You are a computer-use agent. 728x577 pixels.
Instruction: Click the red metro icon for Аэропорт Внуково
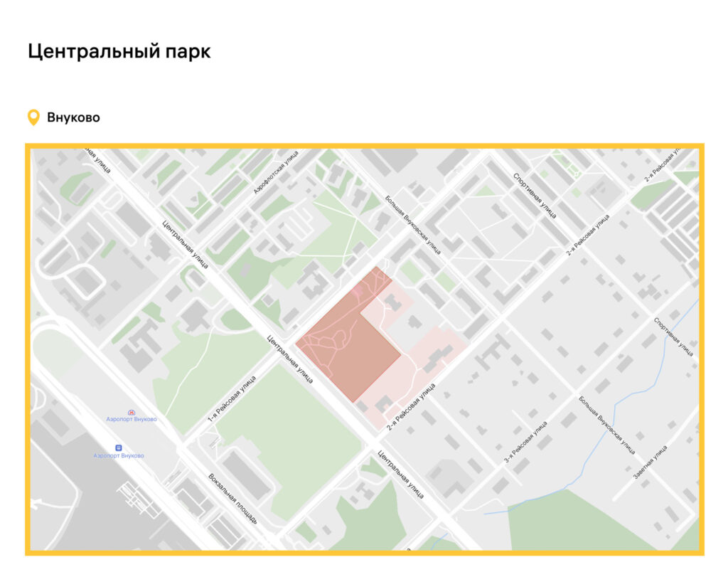[x=132, y=412]
